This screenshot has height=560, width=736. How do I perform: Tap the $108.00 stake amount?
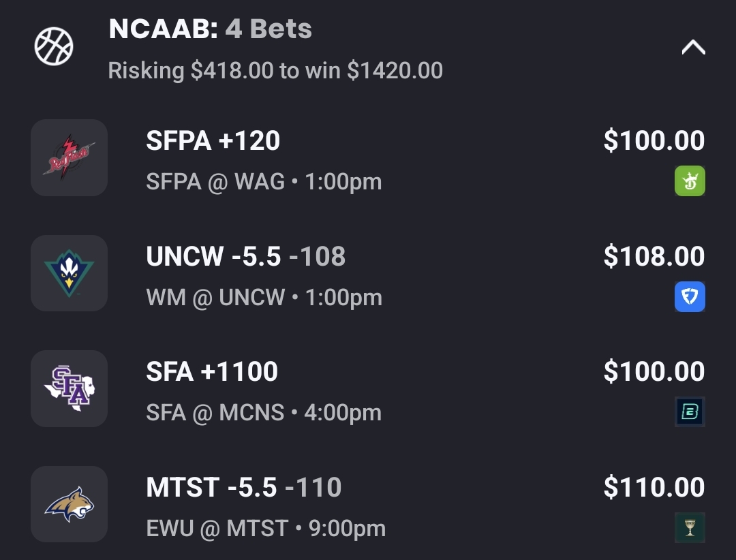click(654, 257)
